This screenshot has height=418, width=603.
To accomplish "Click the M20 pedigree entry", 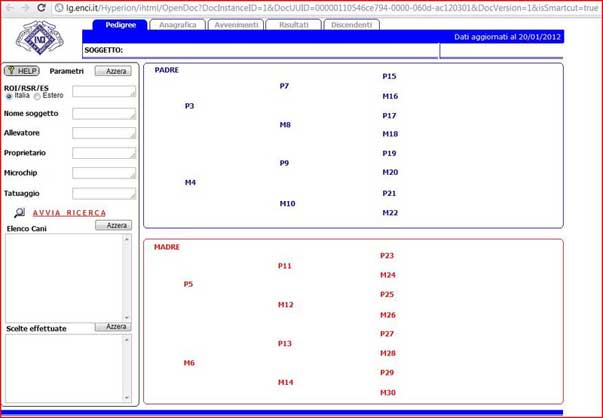I will [390, 172].
